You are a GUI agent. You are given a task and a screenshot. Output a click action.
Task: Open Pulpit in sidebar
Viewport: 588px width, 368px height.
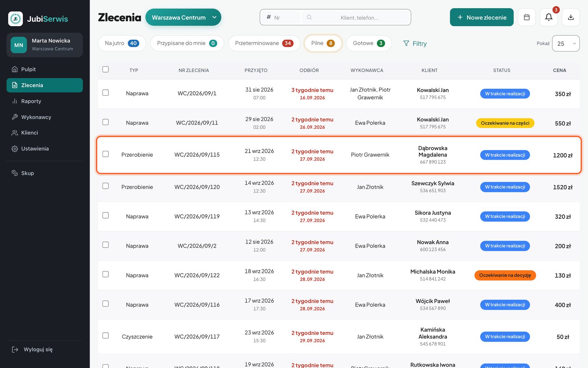[x=44, y=69]
